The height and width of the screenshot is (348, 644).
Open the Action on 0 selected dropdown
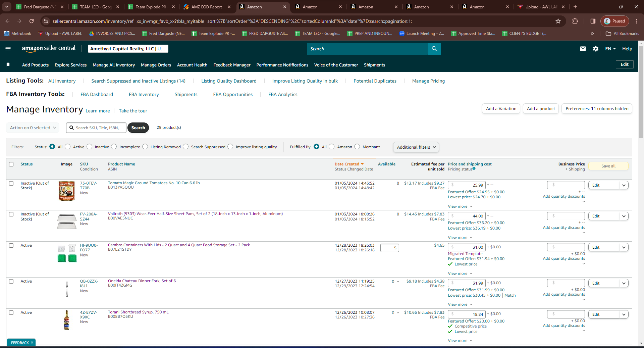(x=33, y=128)
